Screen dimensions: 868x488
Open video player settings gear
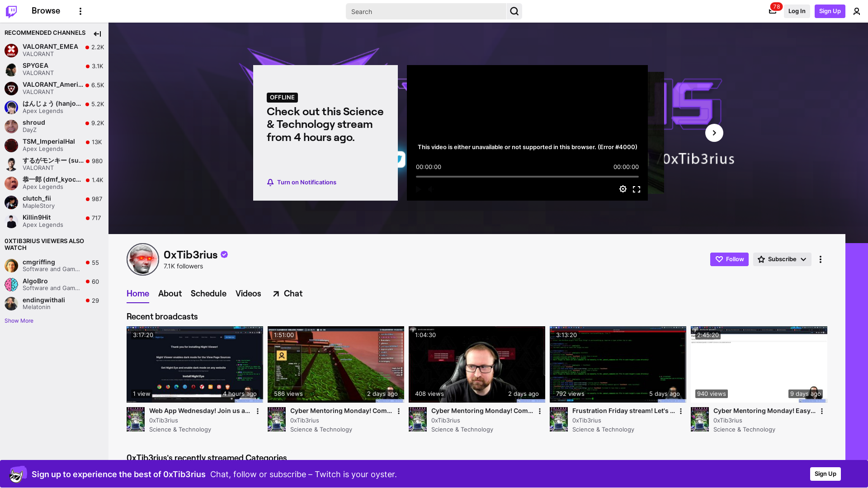623,189
